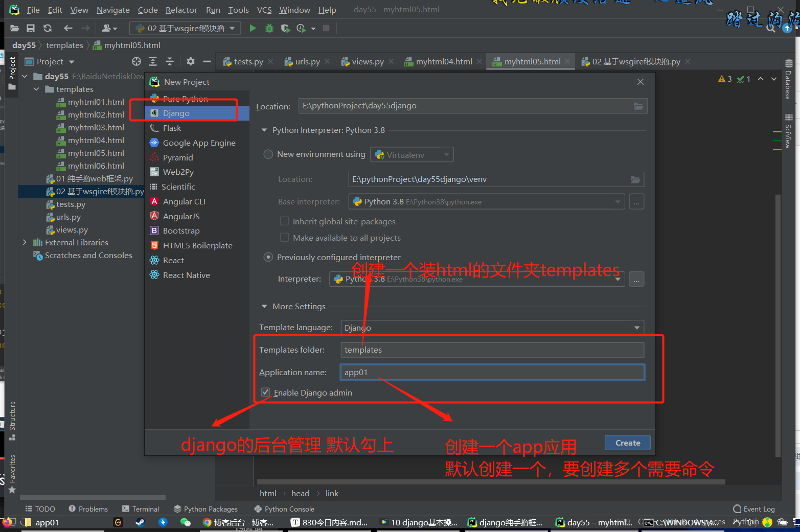This screenshot has height=532, width=800.
Task: Hide the Project panel with minus icon
Action: [207, 61]
